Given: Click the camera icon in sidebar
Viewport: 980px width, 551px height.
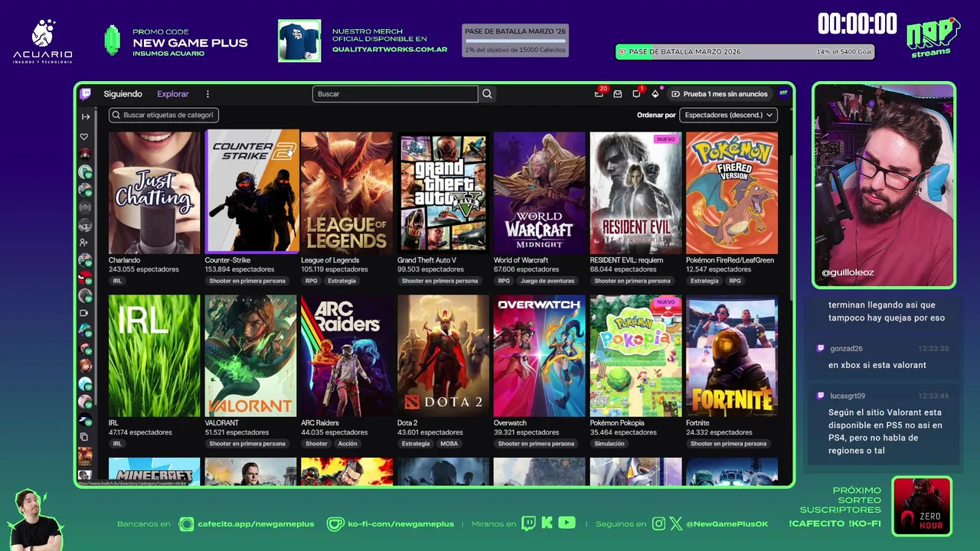Looking at the screenshot, I should click(84, 313).
